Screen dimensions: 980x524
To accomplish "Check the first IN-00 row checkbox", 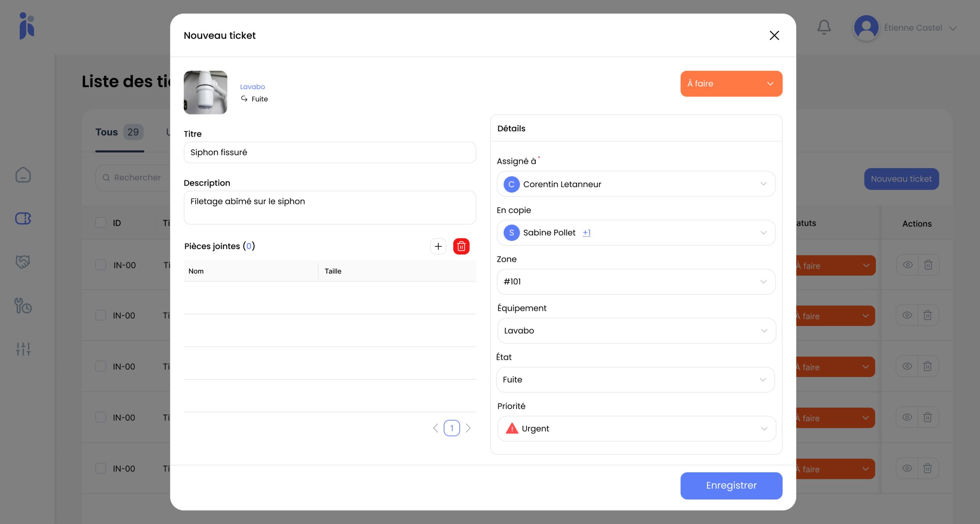I will pyautogui.click(x=101, y=265).
